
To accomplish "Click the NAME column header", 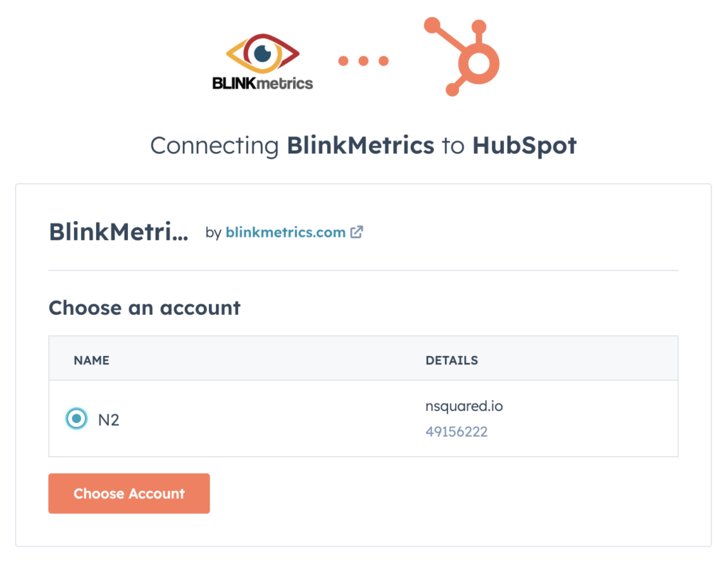I will click(x=92, y=360).
